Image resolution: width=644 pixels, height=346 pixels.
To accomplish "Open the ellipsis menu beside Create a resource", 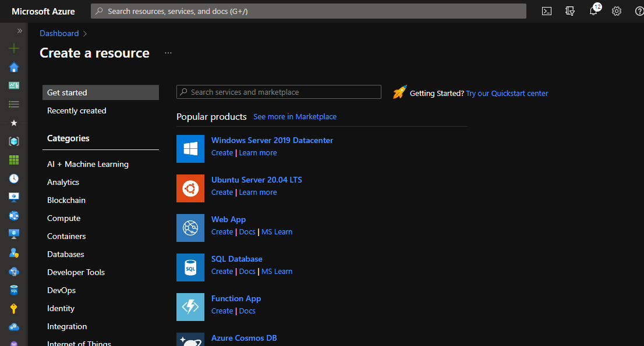I will (168, 53).
